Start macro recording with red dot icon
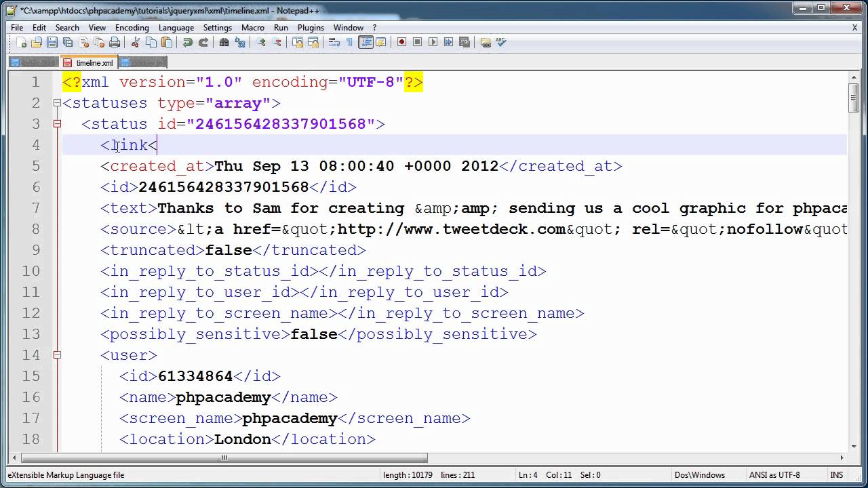Viewport: 868px width, 488px height. 401,42
